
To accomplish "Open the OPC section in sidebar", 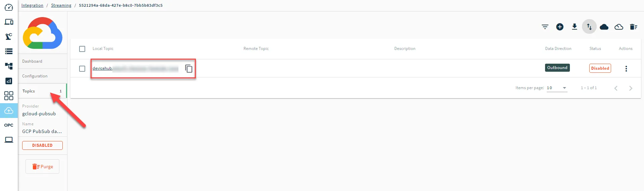I will coord(9,125).
